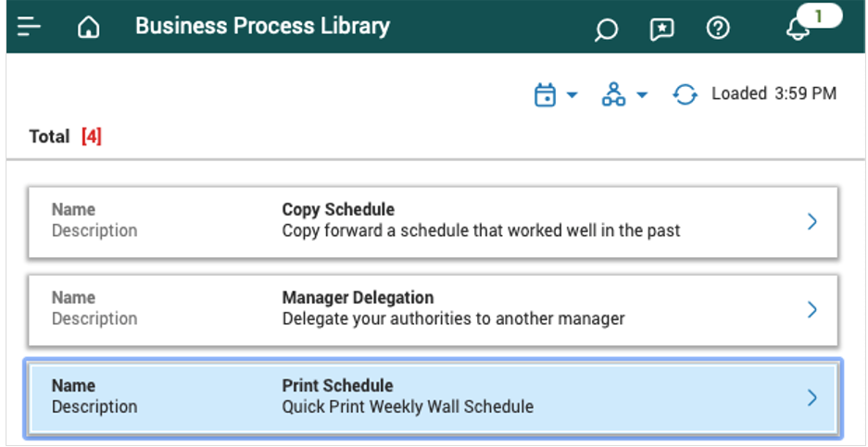Click the Total count of 4
The height and width of the screenshot is (447, 868).
[x=91, y=137]
